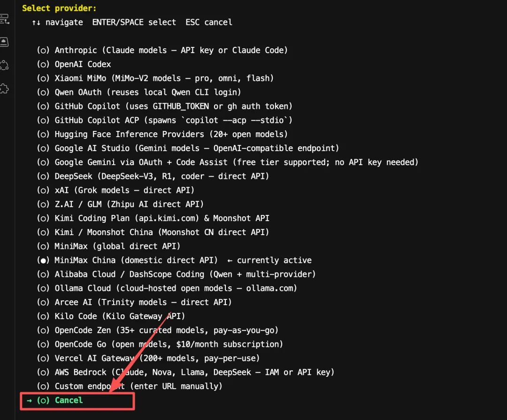507x420 pixels.
Task: Select Hugging Face Inference Providers
Action: click(162, 134)
